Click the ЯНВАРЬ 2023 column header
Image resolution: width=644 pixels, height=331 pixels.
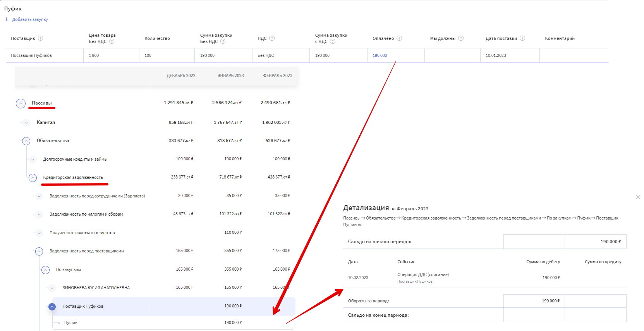[231, 75]
